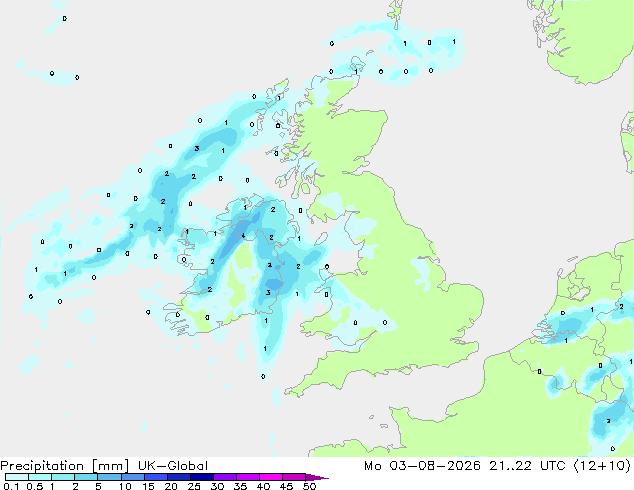Screen dimensions: 634x490
Task: Click the legend scale label '35'
Action: 240,486
